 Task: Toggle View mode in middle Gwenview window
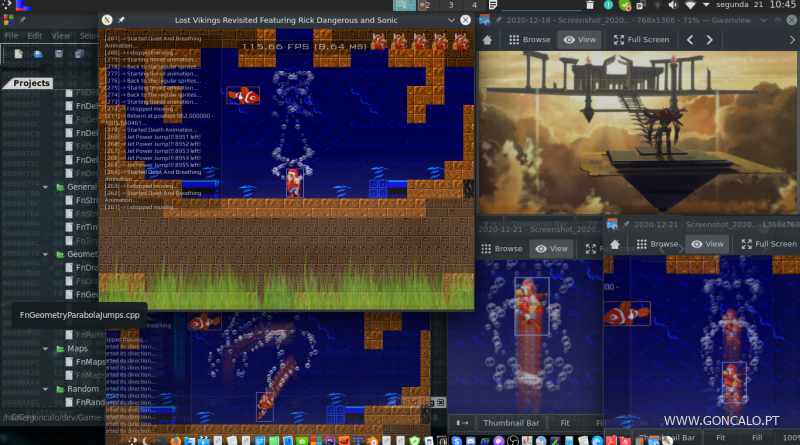pos(552,249)
